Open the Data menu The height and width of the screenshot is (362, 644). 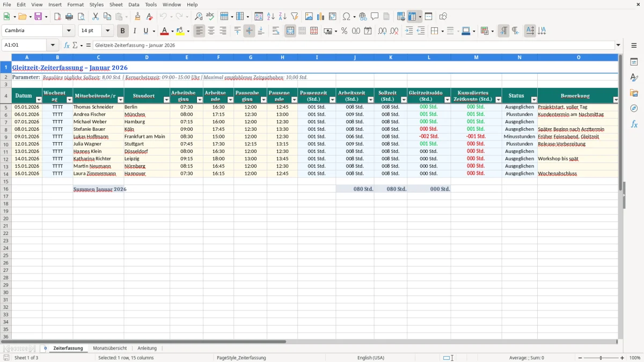(x=134, y=4)
